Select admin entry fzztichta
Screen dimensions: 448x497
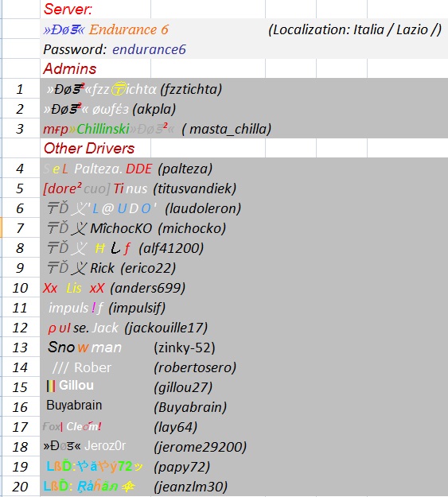tap(134, 89)
